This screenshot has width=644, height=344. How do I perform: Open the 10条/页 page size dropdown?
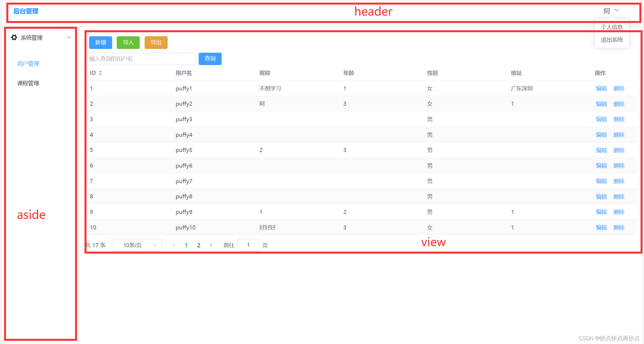click(x=137, y=245)
